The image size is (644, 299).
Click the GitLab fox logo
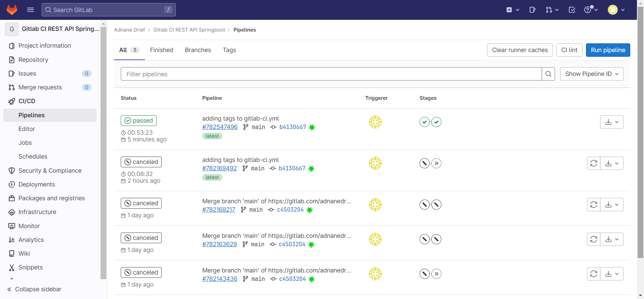(x=12, y=10)
